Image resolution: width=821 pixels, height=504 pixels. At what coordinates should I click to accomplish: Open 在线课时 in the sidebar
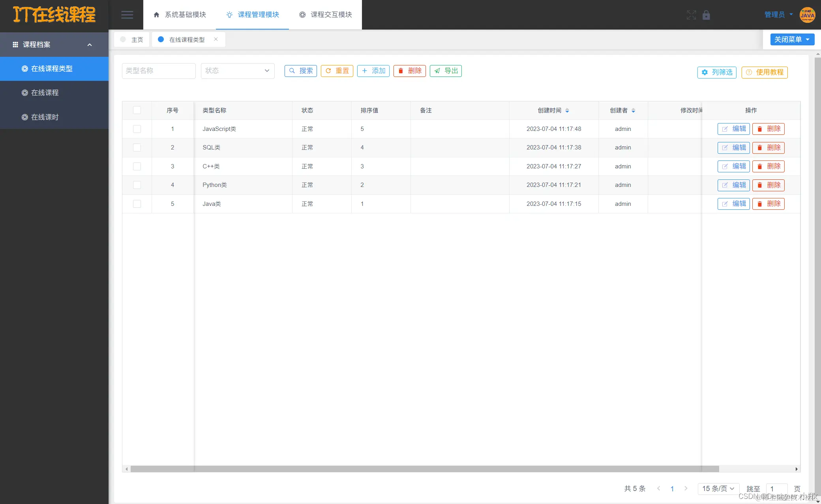point(45,117)
